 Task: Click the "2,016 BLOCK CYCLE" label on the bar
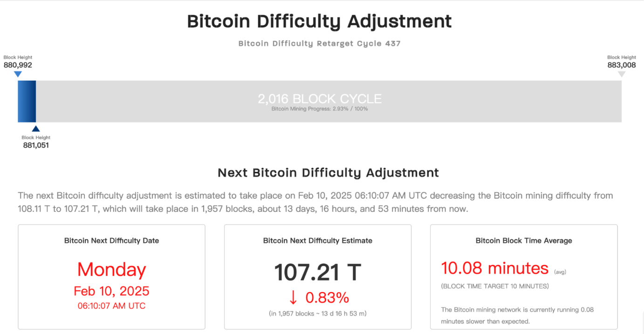click(x=320, y=99)
